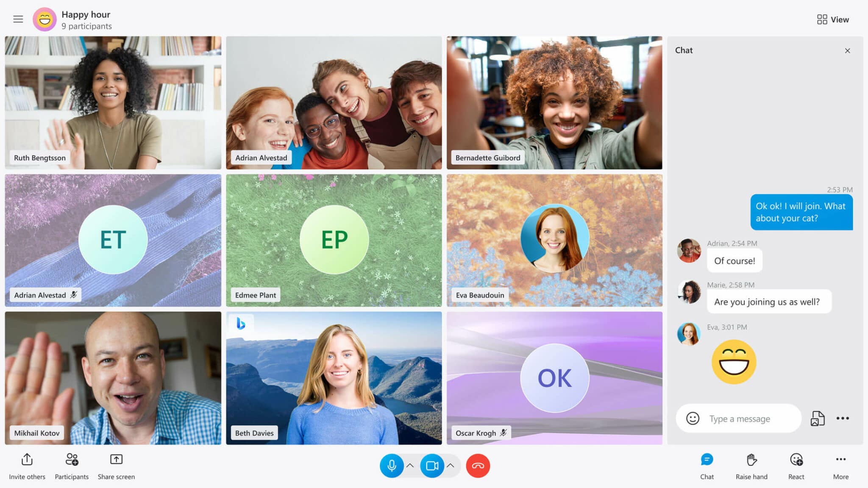Expand camera video options chevron
This screenshot has height=488, width=868.
pyautogui.click(x=452, y=466)
